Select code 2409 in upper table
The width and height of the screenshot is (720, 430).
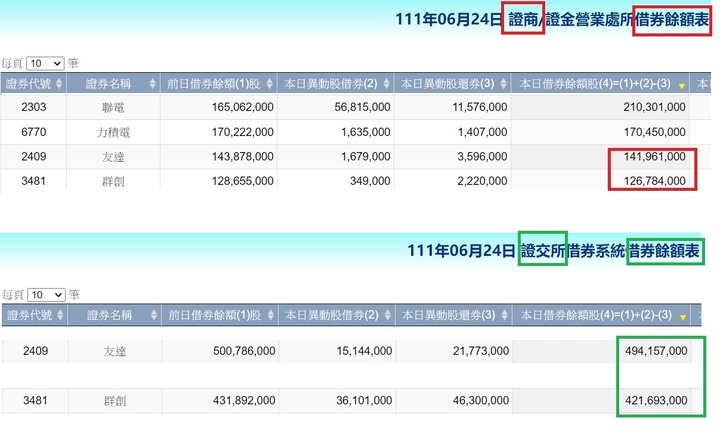pos(34,156)
